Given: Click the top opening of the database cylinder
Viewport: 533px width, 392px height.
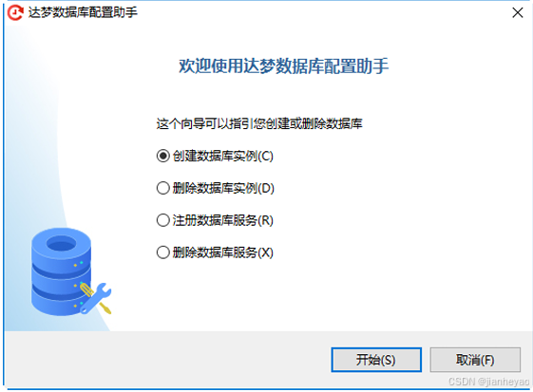Looking at the screenshot, I should tap(61, 243).
